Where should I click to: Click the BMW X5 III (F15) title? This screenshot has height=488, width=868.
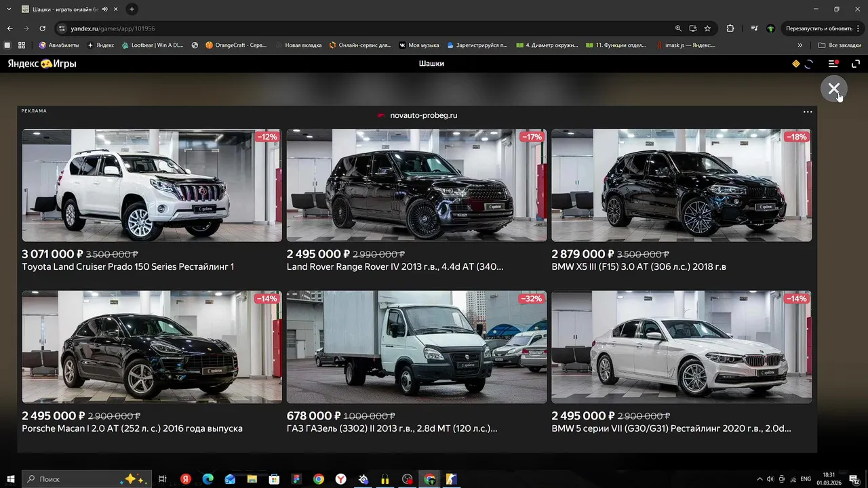point(639,267)
